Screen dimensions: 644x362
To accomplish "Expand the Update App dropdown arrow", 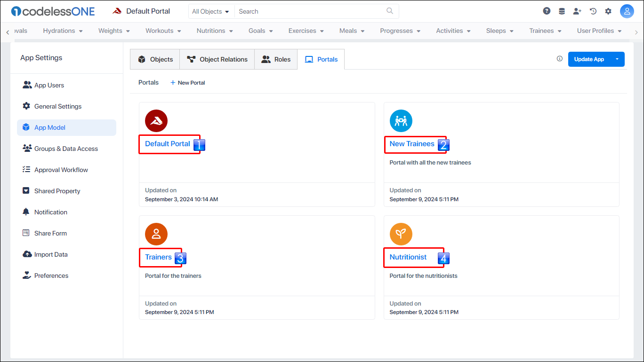I will (x=617, y=59).
